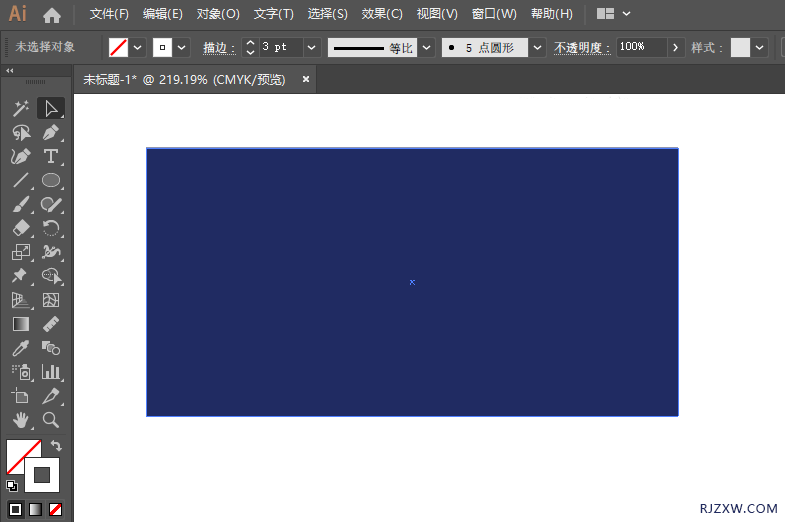The image size is (785, 522).
Task: Close the 未标题-1 document tab
Action: pos(306,79)
